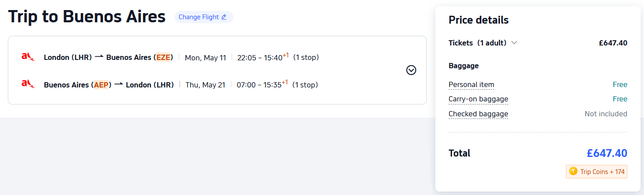Image resolution: width=644 pixels, height=195 pixels.
Task: Click the highlighted EZE airport code
Action: pyautogui.click(x=164, y=57)
